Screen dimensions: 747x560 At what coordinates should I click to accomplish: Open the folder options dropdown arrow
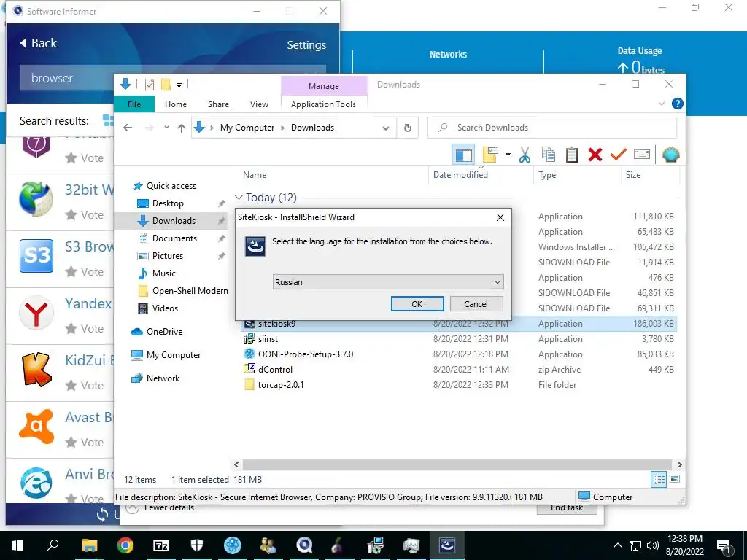[x=508, y=155]
